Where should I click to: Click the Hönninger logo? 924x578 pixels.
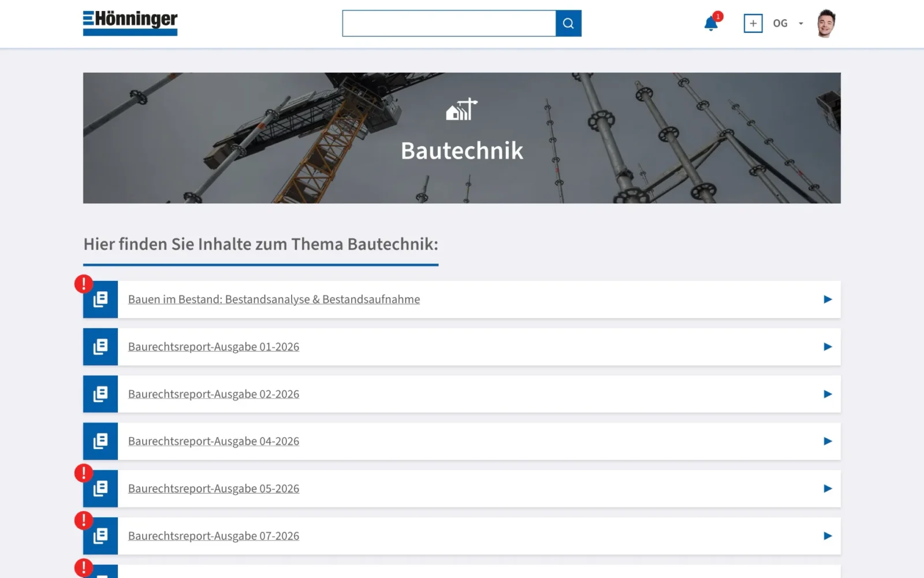130,23
